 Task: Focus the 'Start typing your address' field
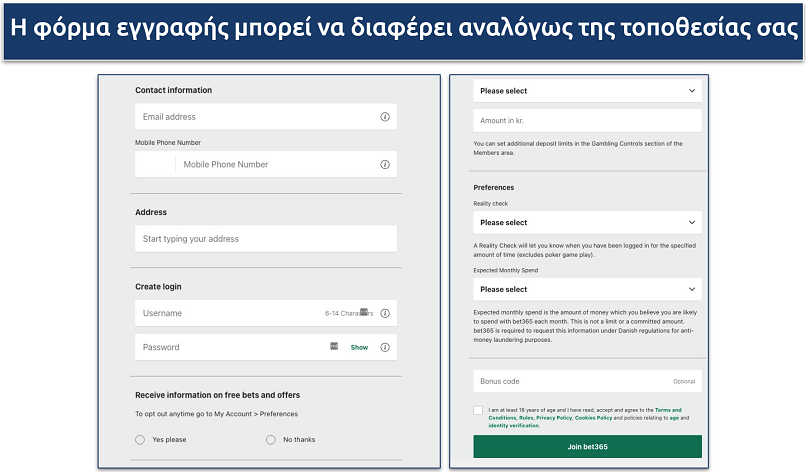pyautogui.click(x=265, y=239)
